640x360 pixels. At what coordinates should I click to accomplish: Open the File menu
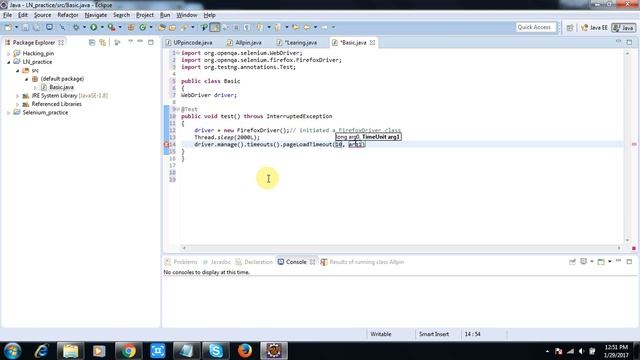tap(7, 15)
